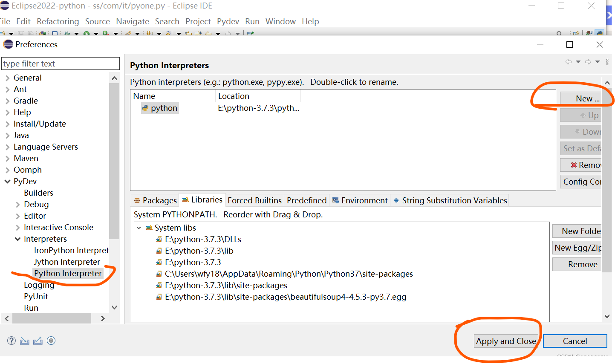Click the New Egg/Zip button
Viewport: 615px width, 364px height.
(x=577, y=248)
